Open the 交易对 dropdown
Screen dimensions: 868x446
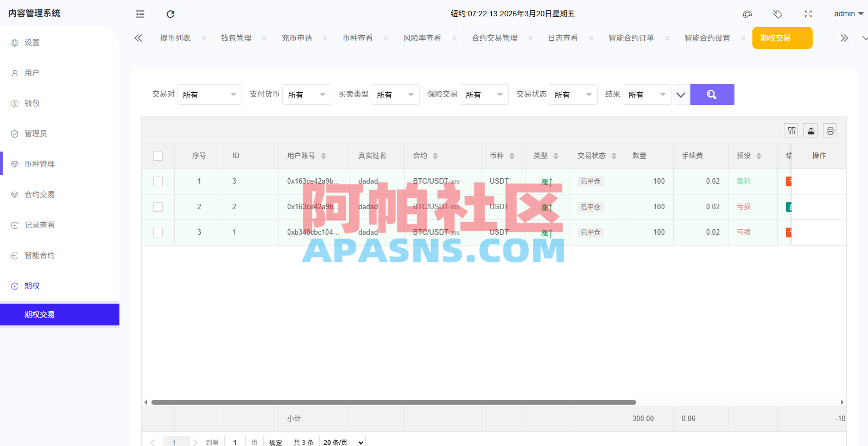click(210, 95)
